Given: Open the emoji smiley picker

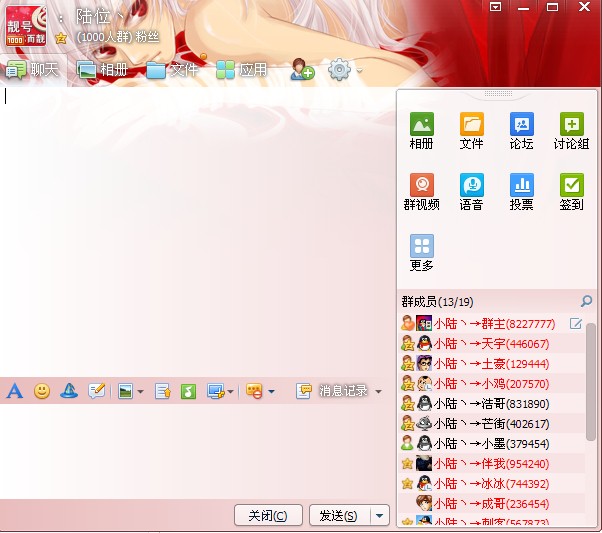Looking at the screenshot, I should [x=42, y=391].
